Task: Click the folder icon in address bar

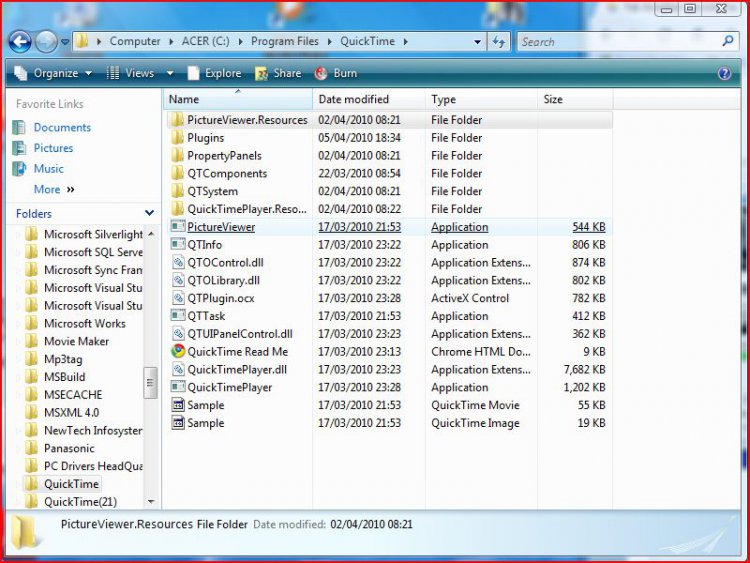Action: (82, 42)
